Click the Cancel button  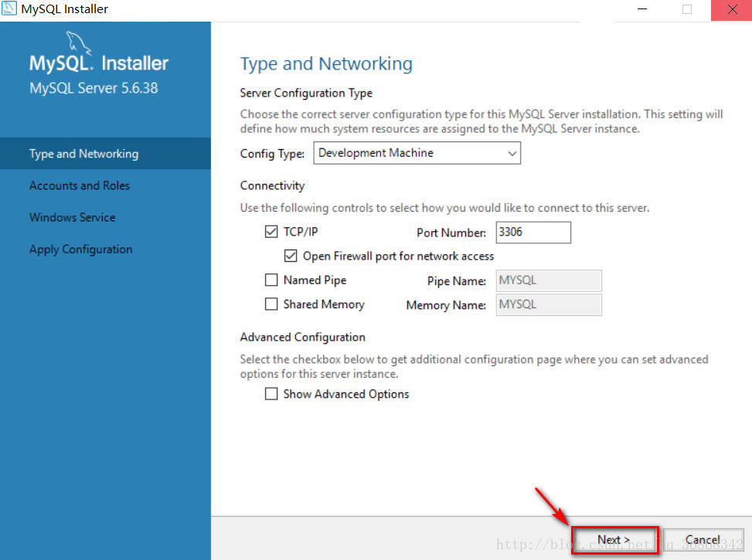tap(703, 540)
